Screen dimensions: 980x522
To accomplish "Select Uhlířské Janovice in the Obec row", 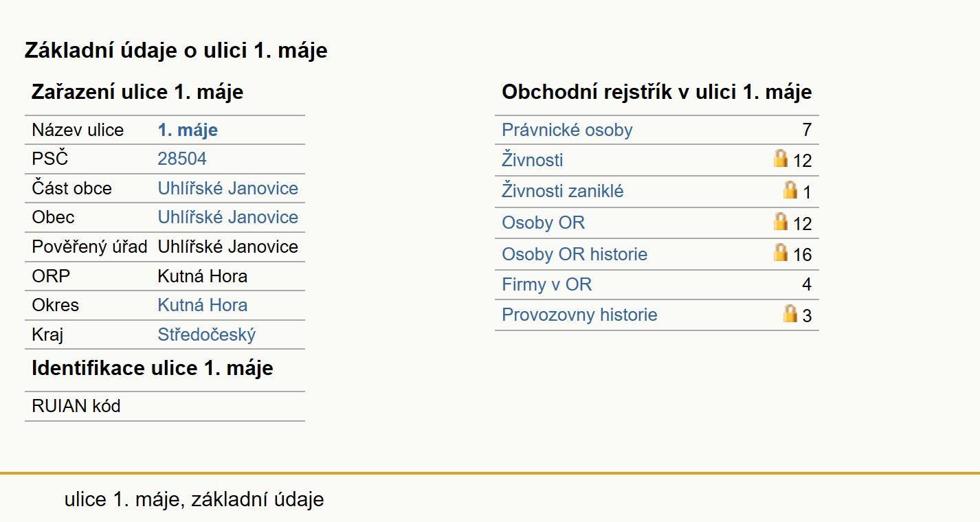I will coord(228,217).
